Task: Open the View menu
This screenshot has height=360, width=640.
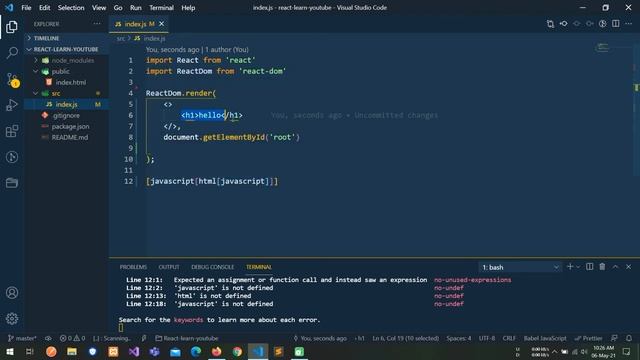Action: pos(99,7)
